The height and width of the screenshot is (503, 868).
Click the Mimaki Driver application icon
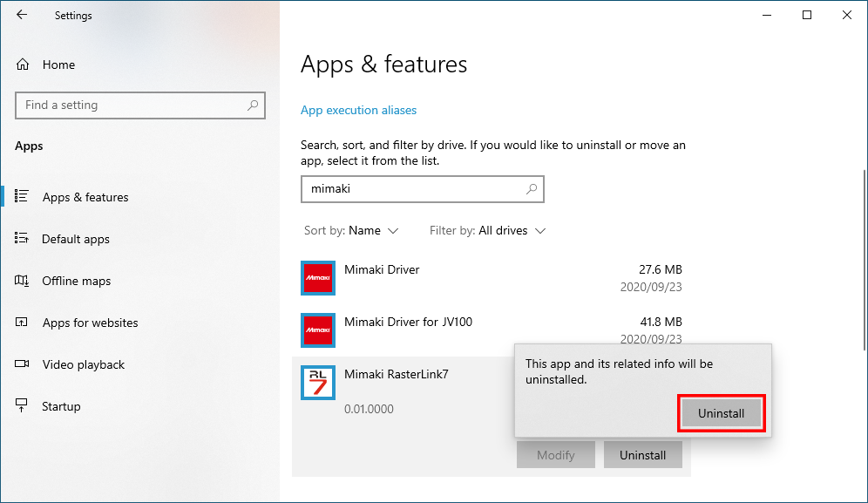click(x=318, y=278)
